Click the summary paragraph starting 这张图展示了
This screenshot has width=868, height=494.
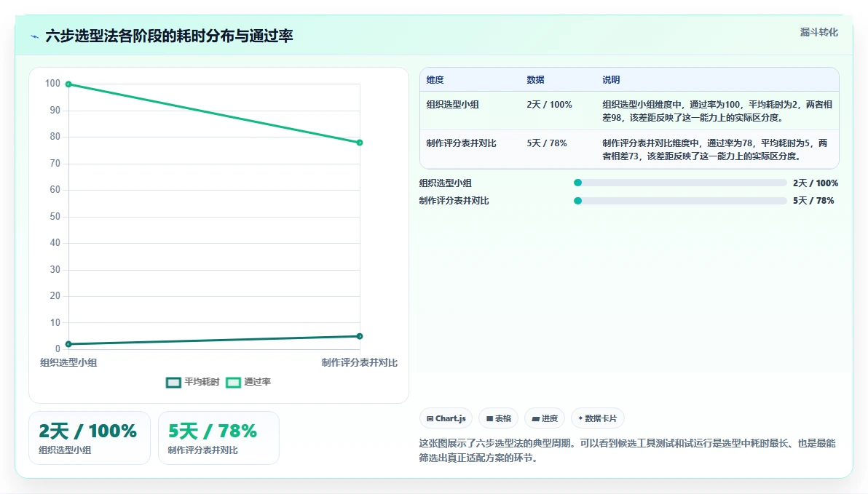(628, 450)
